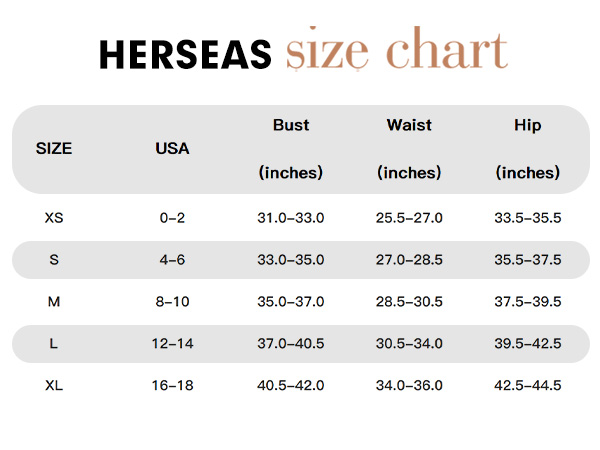This screenshot has height=450, width=600.
Task: Click the waist value 28.5–30.5
Action: click(x=409, y=302)
